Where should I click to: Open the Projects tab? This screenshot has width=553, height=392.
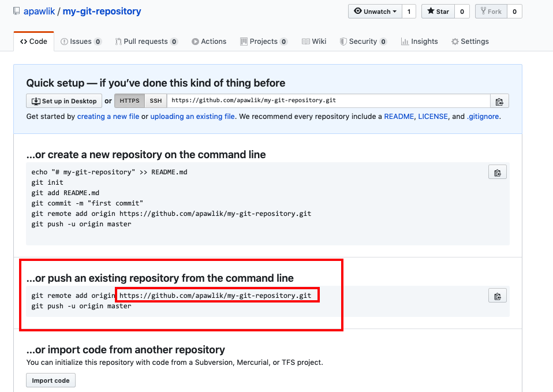click(264, 42)
